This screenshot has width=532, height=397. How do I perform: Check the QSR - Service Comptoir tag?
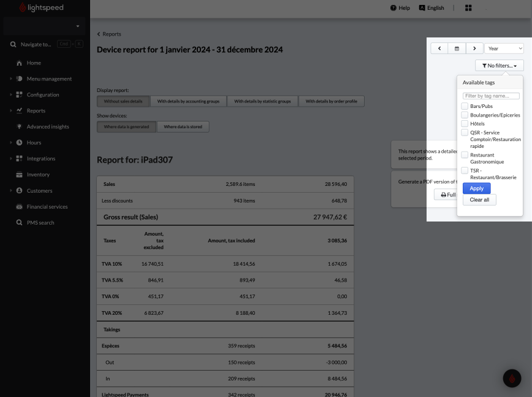click(x=465, y=133)
